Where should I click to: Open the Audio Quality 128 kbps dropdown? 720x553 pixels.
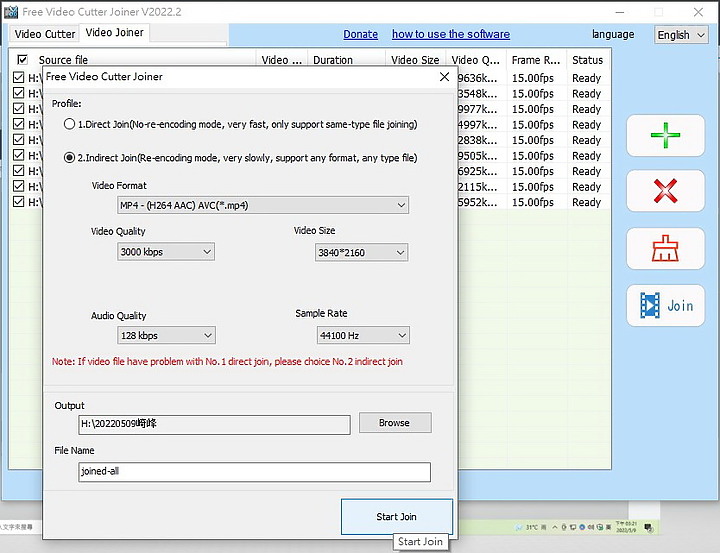click(x=166, y=336)
